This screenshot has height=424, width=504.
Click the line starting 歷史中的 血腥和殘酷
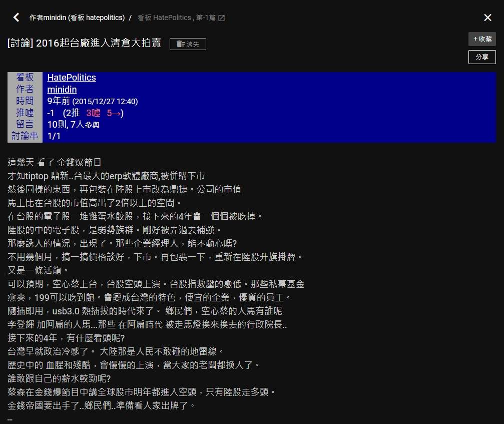(134, 365)
